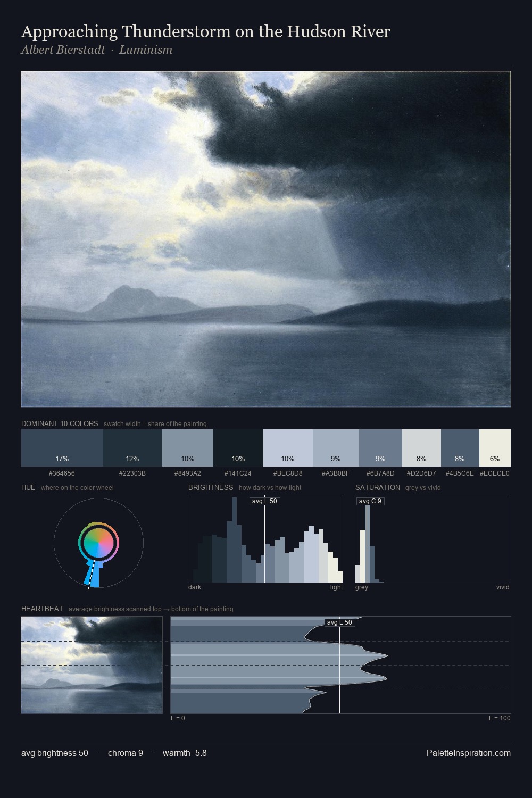
Task: Click the PaletteInspiration.com link
Action: pos(469,753)
